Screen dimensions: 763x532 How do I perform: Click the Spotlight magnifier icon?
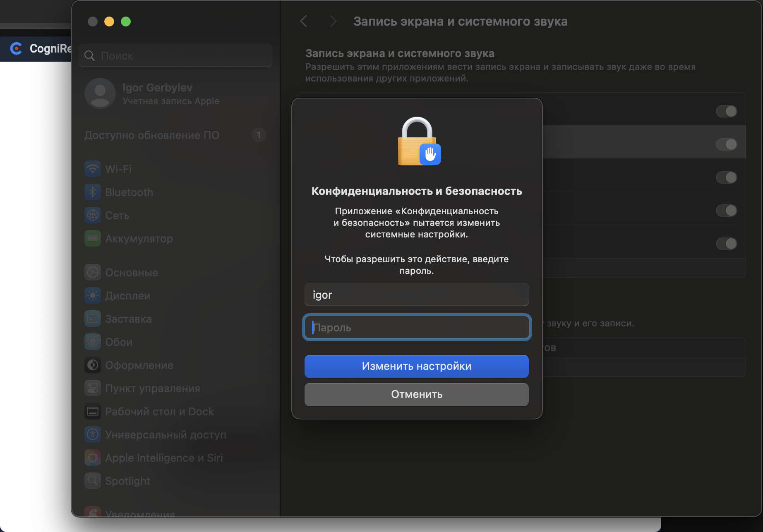[93, 481]
